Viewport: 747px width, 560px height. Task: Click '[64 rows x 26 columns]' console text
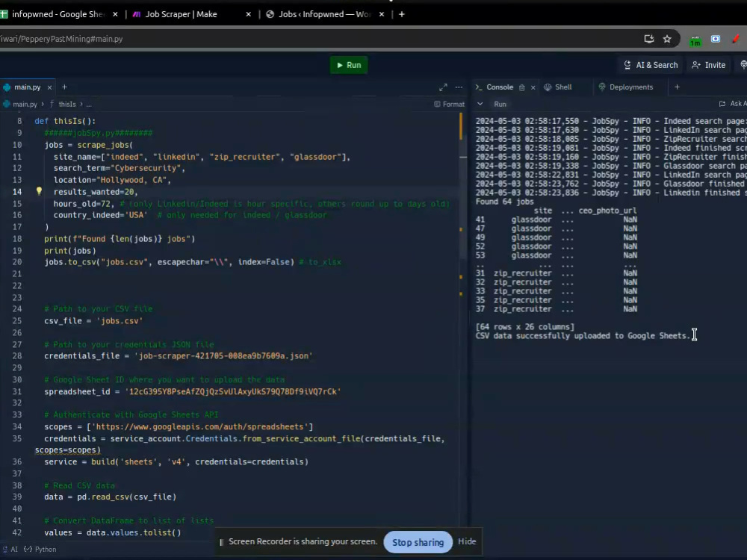[525, 327]
